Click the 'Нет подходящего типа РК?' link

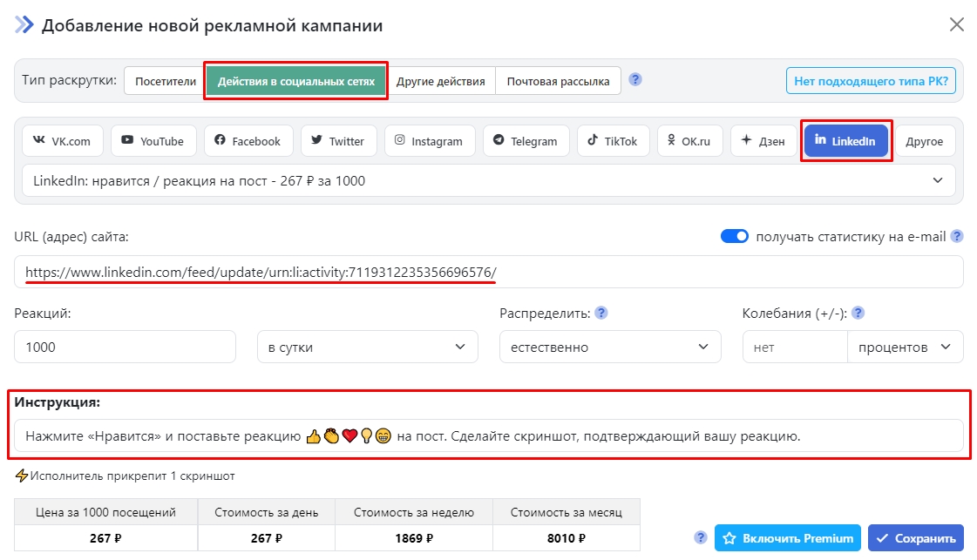[x=872, y=81]
